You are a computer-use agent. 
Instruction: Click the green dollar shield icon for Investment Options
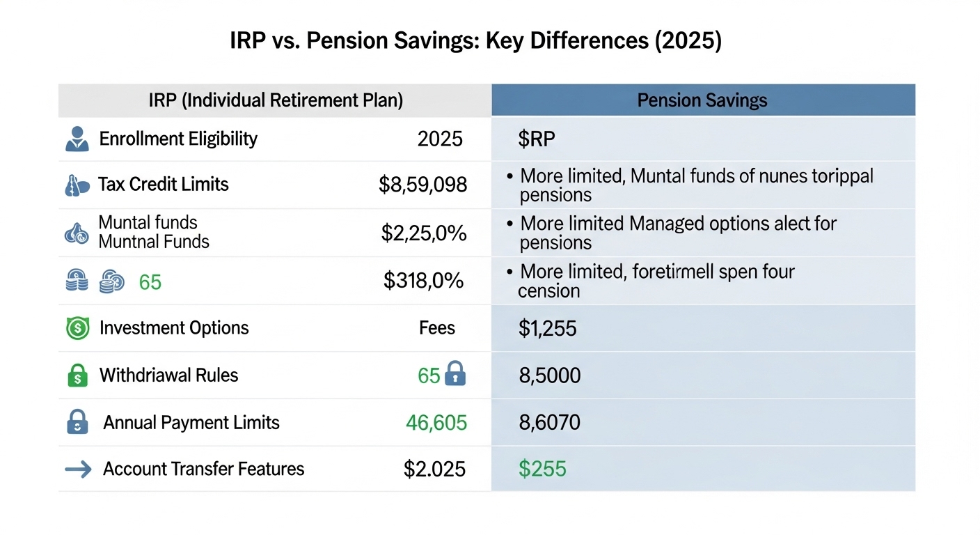click(x=77, y=328)
